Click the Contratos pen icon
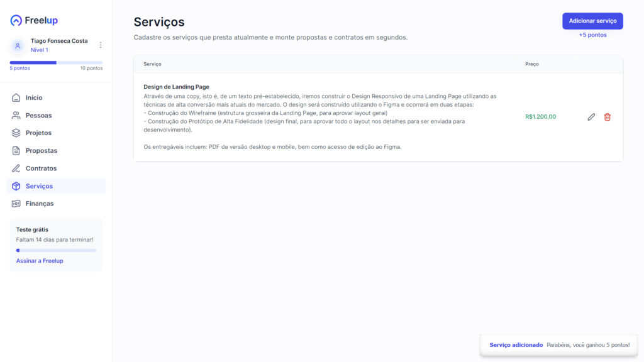Image resolution: width=644 pixels, height=362 pixels. (16, 168)
